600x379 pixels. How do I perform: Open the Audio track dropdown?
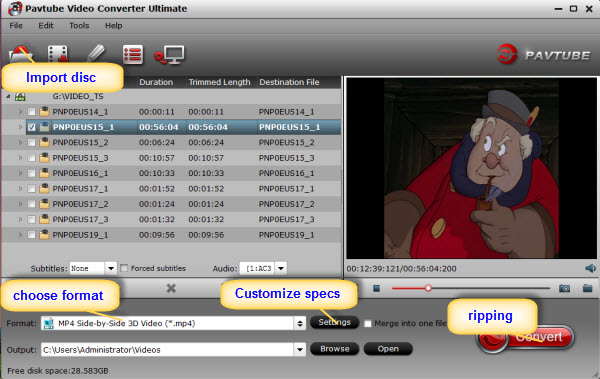[281, 268]
